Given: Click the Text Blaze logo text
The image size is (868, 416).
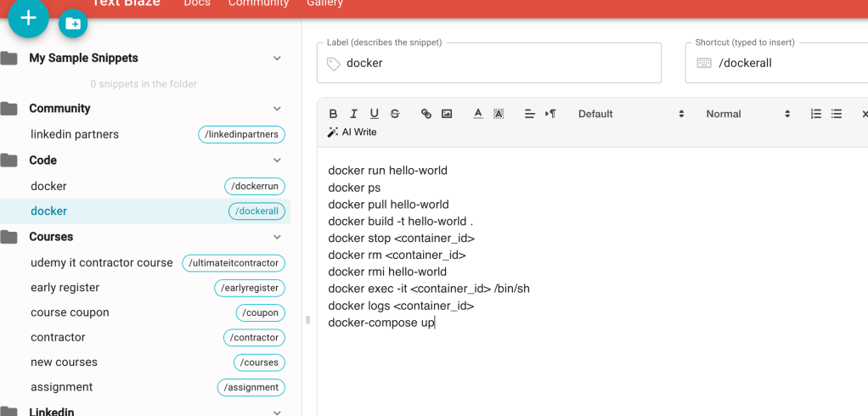Looking at the screenshot, I should [126, 3].
